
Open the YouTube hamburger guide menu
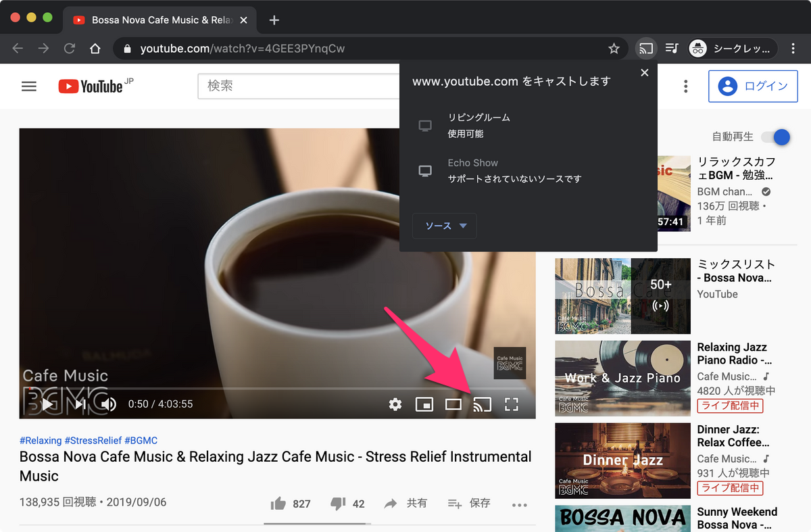pyautogui.click(x=29, y=87)
